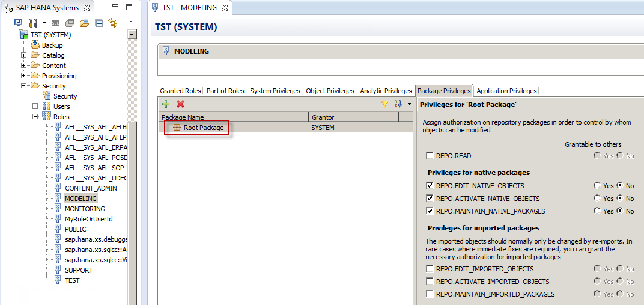This screenshot has height=305, width=644.
Task: Check REPO.ACTIVATE_IMPORTED_OBJECTS
Action: (x=430, y=282)
